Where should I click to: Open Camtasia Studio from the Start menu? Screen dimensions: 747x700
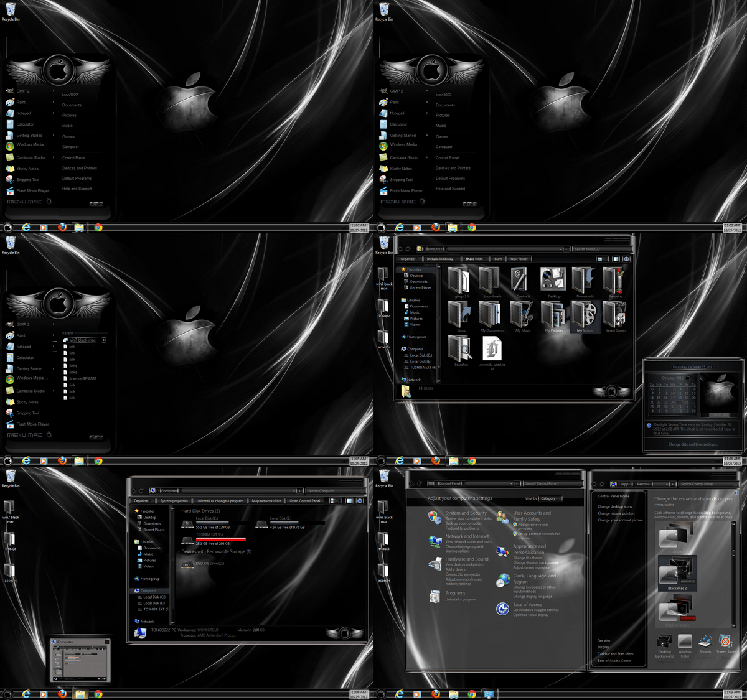click(29, 157)
